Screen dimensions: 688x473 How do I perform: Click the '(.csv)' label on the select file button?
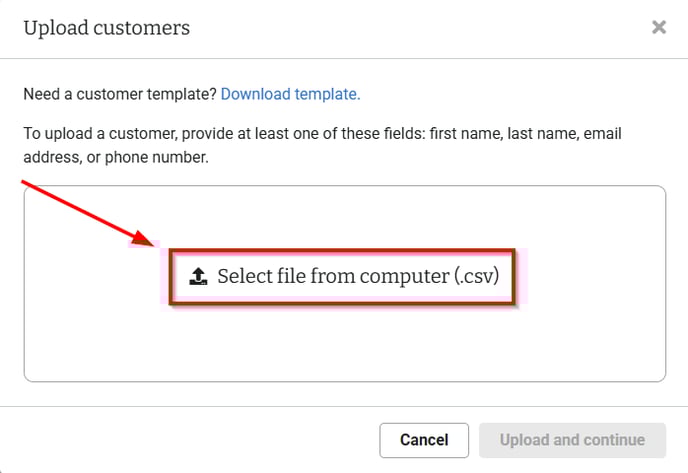[x=477, y=276]
